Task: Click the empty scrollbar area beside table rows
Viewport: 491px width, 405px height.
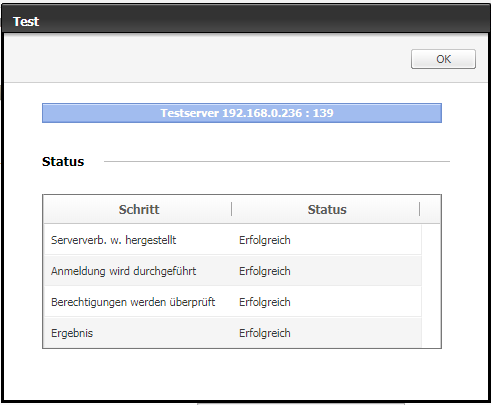Action: click(431, 286)
